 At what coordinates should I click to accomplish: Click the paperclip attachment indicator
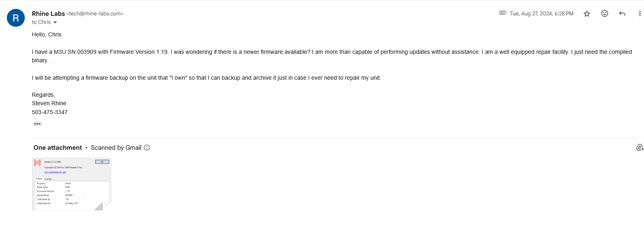[x=502, y=13]
